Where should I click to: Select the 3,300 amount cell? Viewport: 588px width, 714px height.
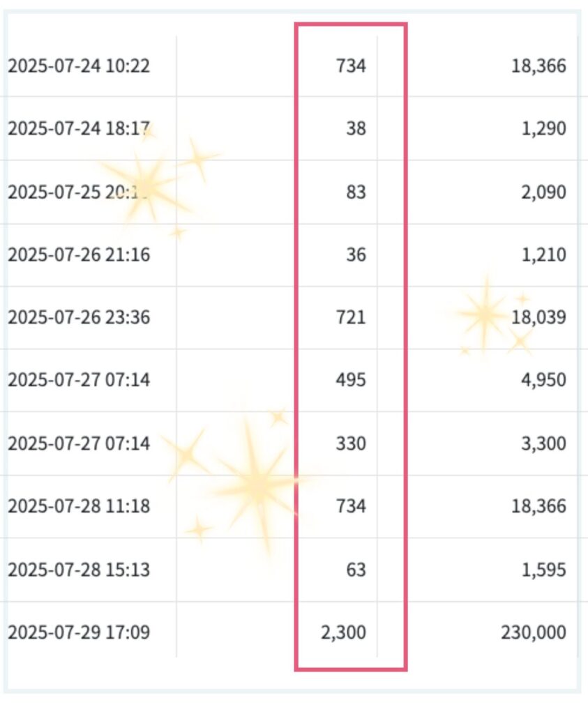coord(542,443)
